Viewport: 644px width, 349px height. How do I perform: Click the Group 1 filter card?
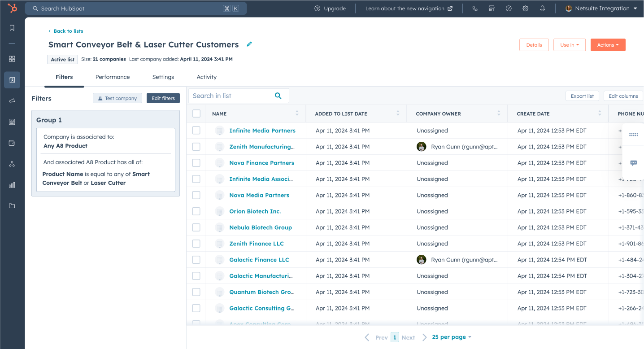105,153
